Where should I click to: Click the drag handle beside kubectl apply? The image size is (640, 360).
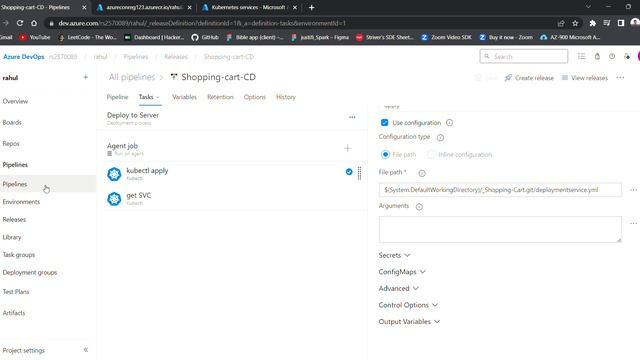click(x=359, y=173)
